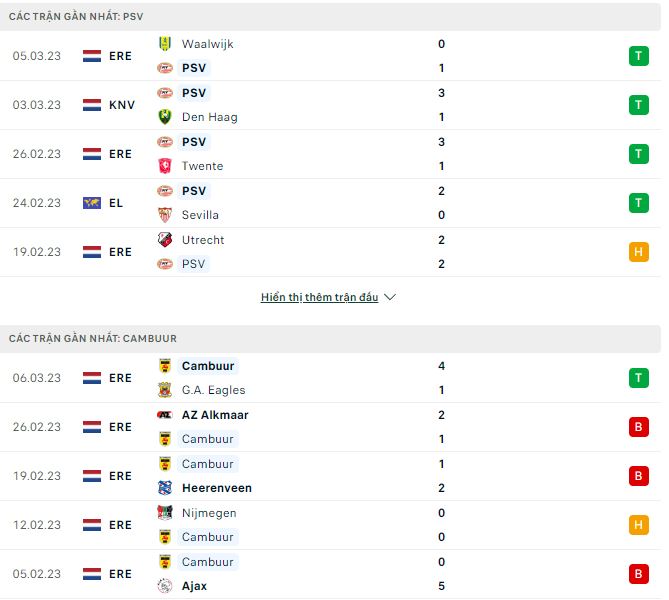The width and height of the screenshot is (669, 600).
Task: Click the Heerenveen team logo
Action: [165, 488]
